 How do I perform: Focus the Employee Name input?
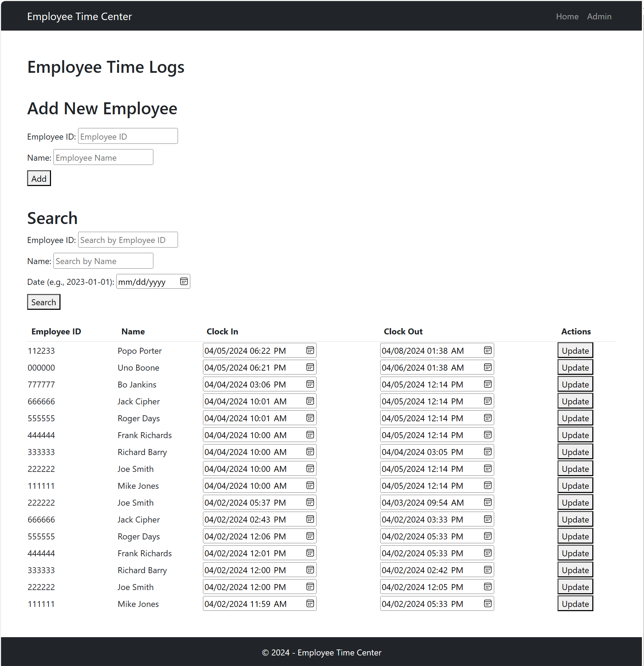pos(103,157)
